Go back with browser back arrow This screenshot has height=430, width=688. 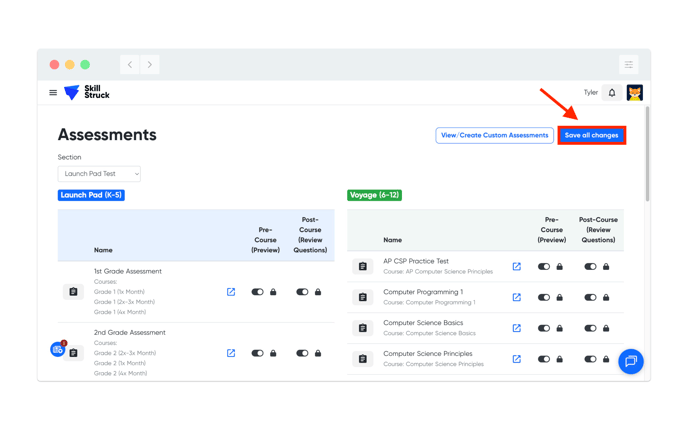(130, 65)
